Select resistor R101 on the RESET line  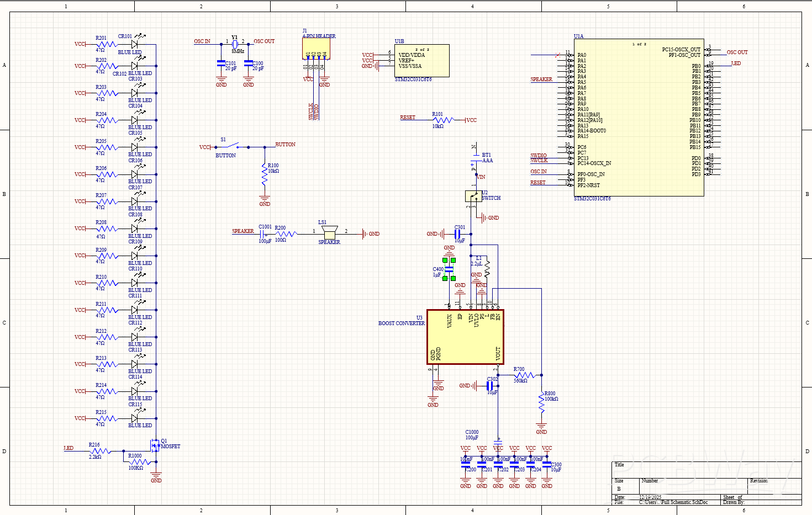point(443,120)
